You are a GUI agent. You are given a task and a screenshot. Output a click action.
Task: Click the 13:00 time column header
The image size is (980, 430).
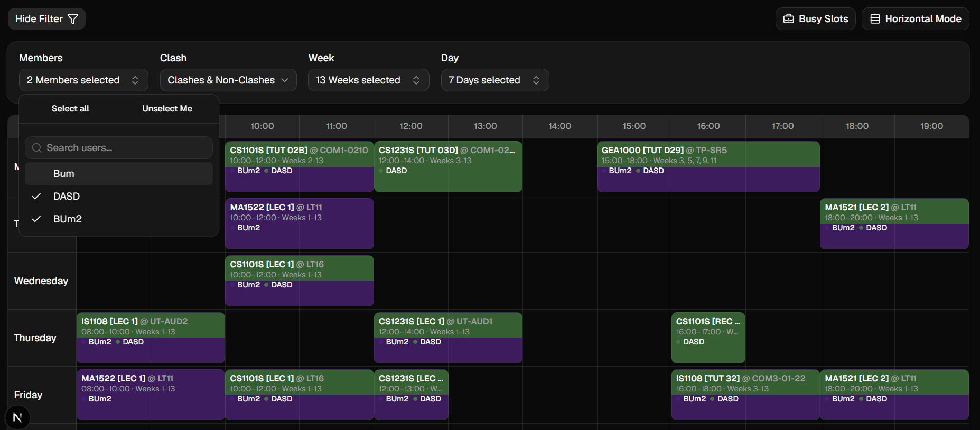click(x=486, y=126)
